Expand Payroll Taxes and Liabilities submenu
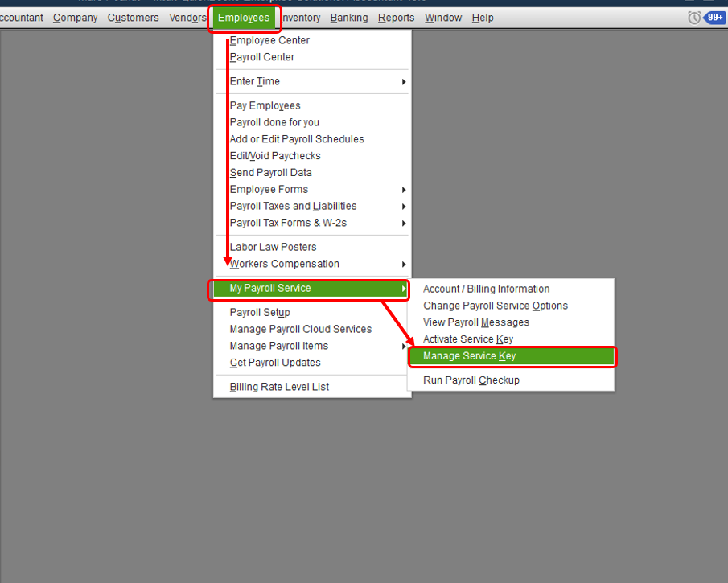The image size is (728, 583). [312, 206]
